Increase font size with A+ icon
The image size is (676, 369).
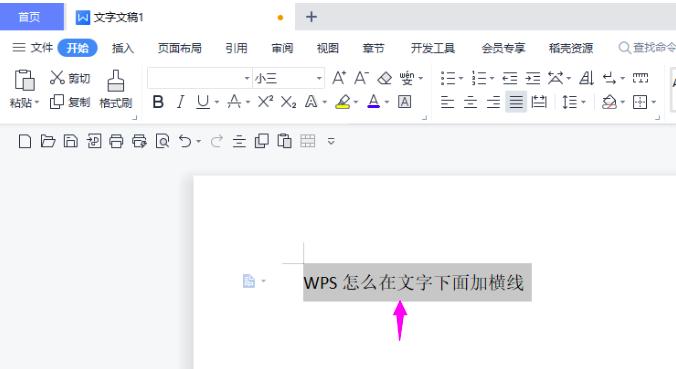tap(338, 78)
